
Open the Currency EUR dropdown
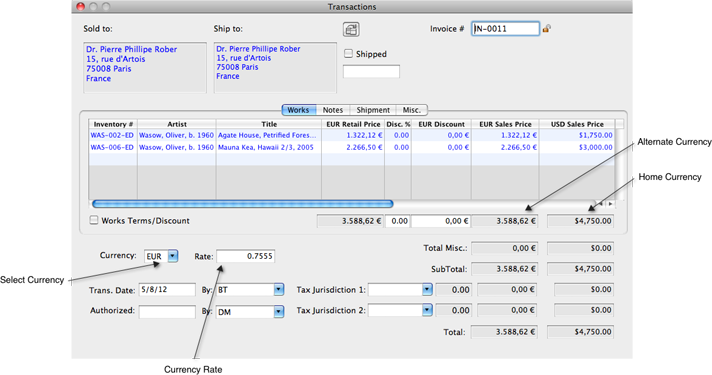[173, 256]
